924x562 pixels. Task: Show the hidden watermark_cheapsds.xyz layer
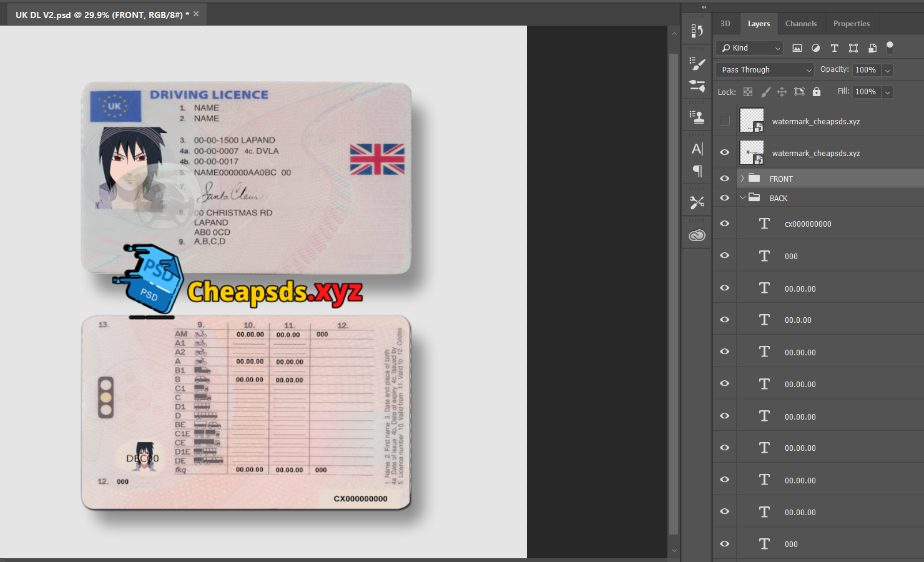click(725, 121)
